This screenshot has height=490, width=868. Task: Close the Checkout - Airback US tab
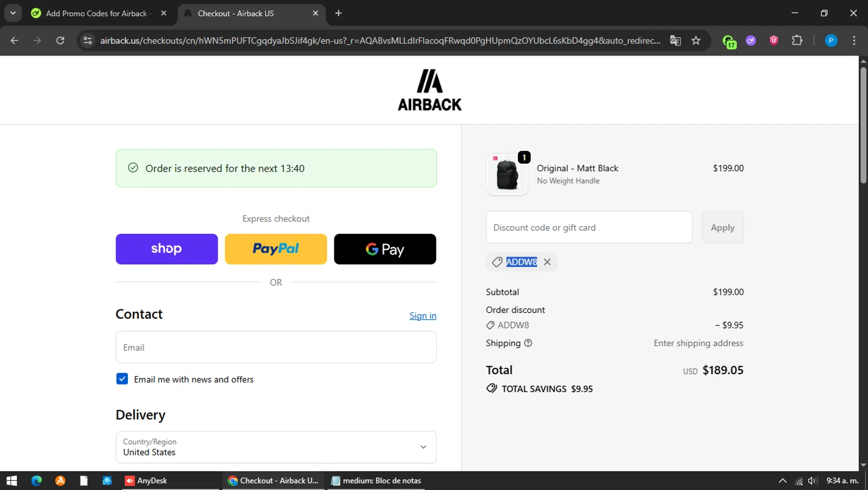pos(315,13)
